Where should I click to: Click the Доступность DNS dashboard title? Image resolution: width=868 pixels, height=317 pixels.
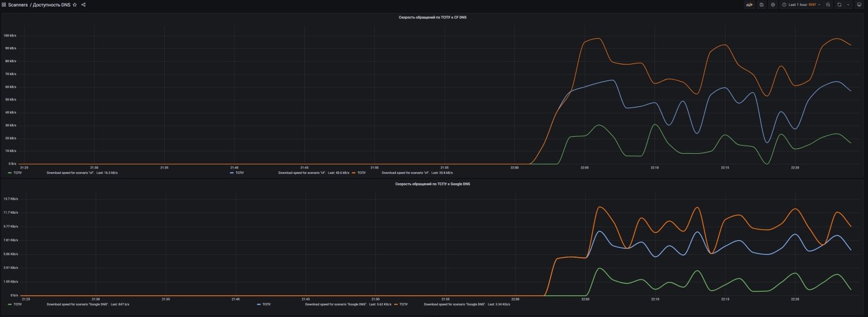[x=51, y=5]
